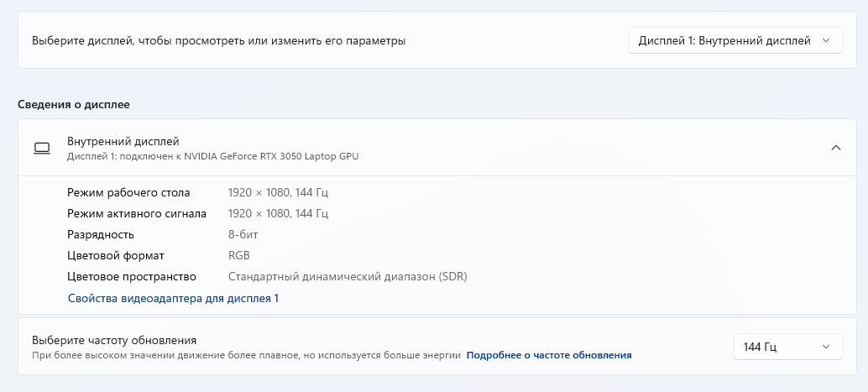
Task: Click the Стандартный динамический диапазон (SDR) value
Action: (348, 276)
